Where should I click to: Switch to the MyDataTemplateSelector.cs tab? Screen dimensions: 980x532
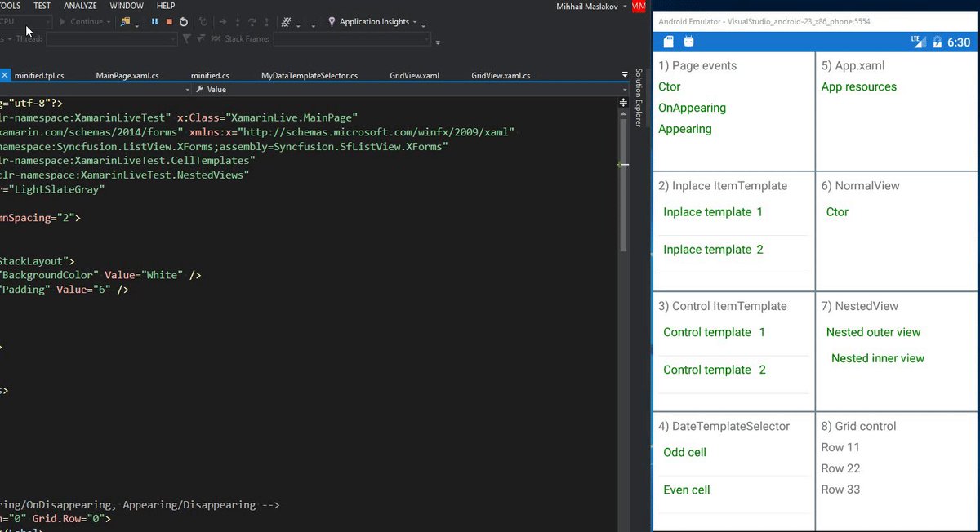310,76
